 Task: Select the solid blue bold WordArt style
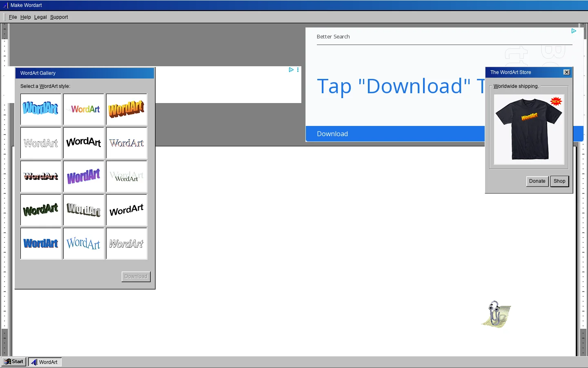41,243
